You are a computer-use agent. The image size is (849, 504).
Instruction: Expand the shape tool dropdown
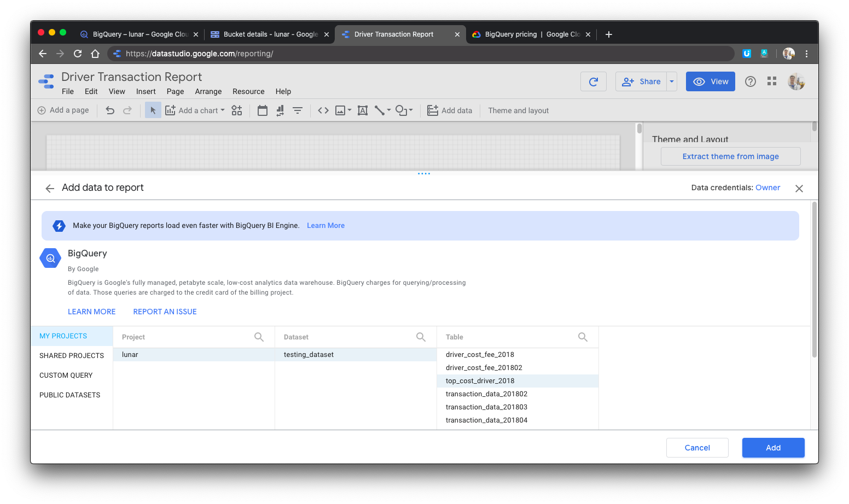coord(410,110)
